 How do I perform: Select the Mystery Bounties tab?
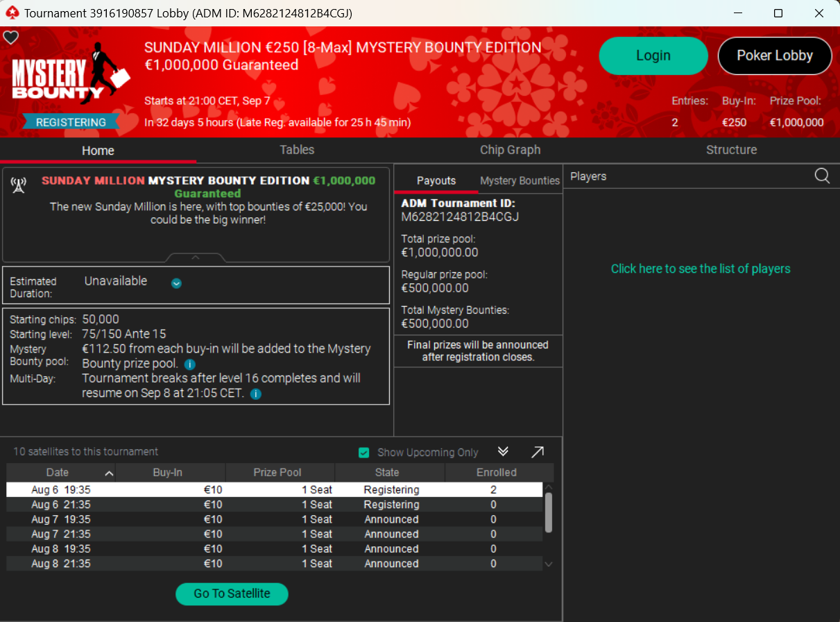520,180
